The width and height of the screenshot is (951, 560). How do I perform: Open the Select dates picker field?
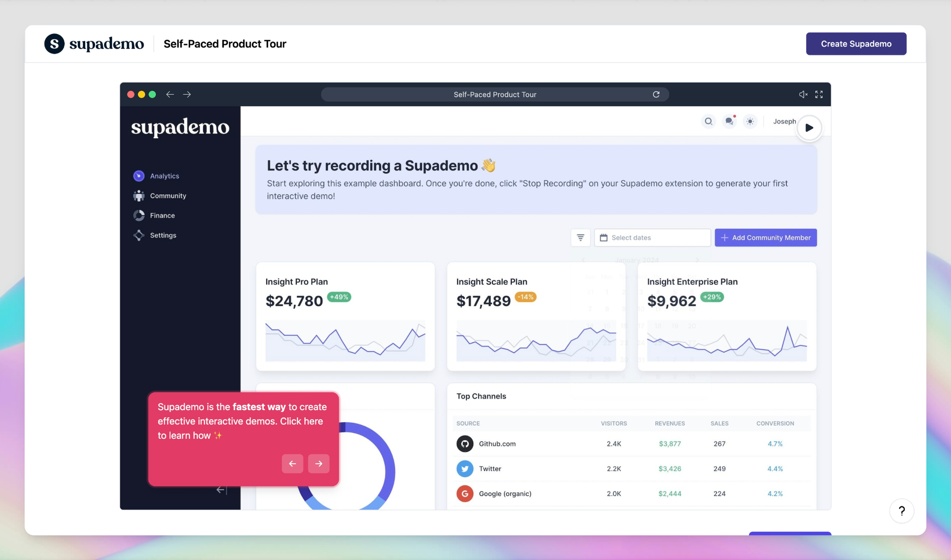[x=652, y=238]
